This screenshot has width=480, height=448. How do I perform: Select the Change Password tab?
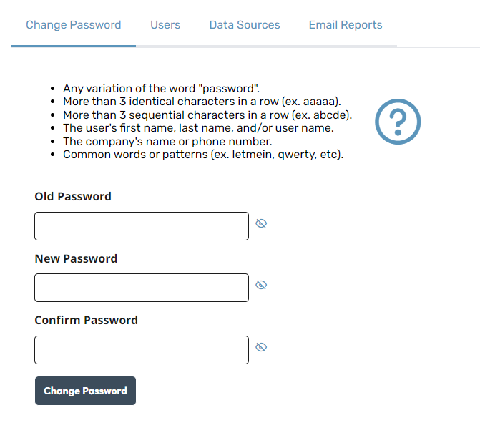click(x=74, y=25)
